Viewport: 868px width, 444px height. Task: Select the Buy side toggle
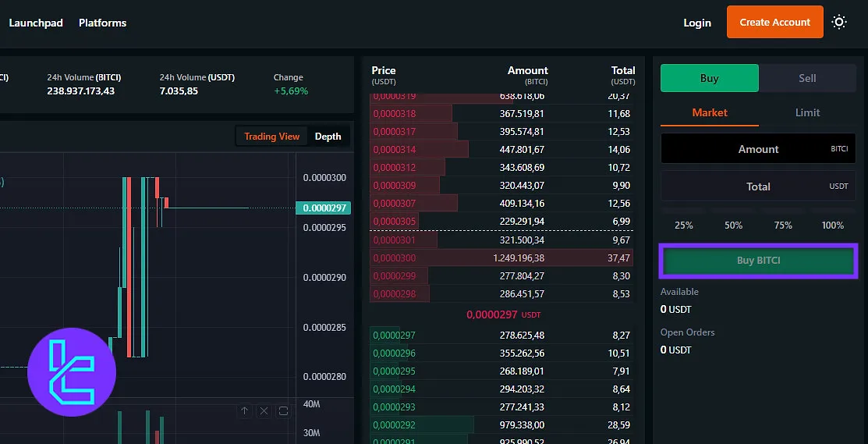[709, 78]
